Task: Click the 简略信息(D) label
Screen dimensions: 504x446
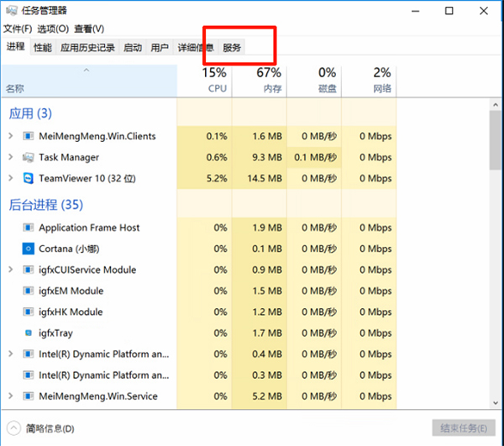Action: click(50, 428)
